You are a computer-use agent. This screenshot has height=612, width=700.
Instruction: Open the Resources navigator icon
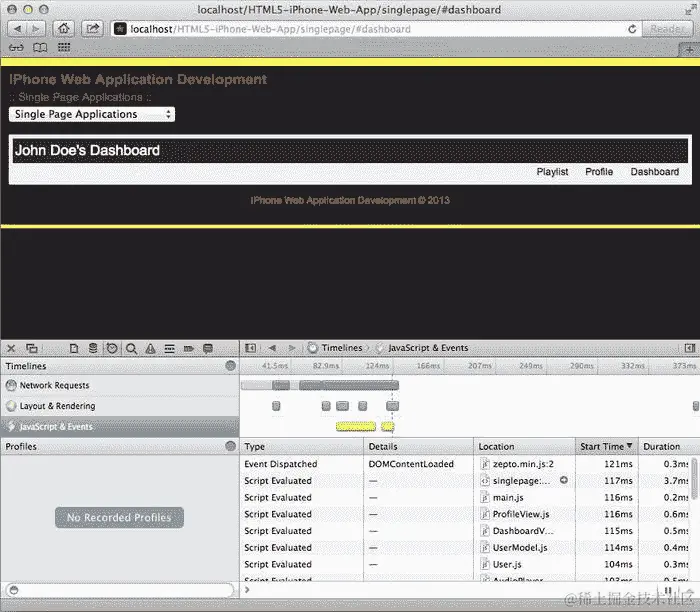click(74, 348)
